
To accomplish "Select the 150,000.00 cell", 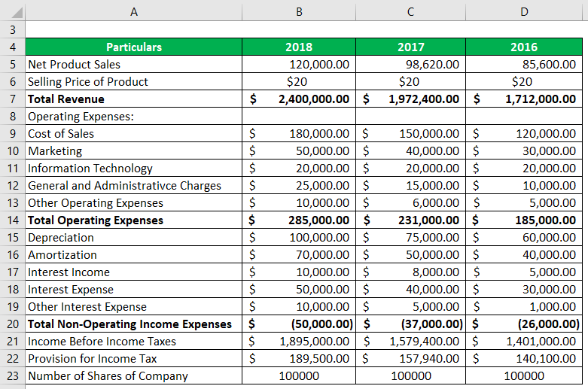I will (410, 133).
